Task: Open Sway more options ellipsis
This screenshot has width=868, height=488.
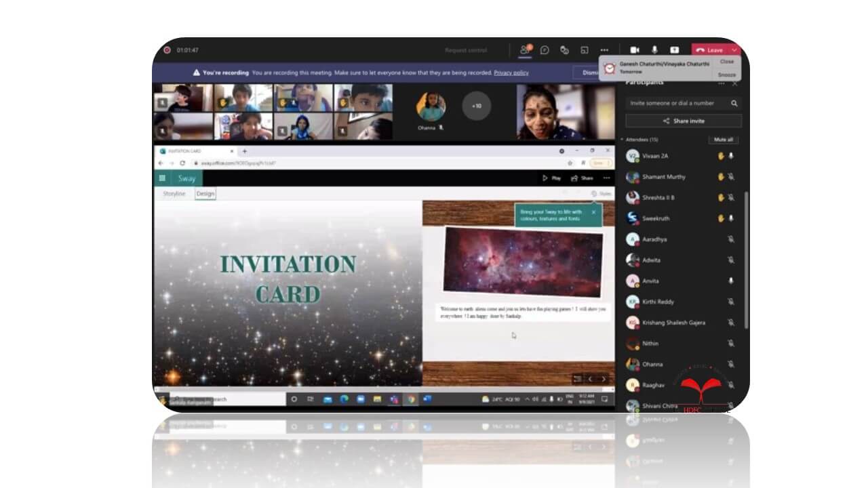Action: pyautogui.click(x=606, y=178)
